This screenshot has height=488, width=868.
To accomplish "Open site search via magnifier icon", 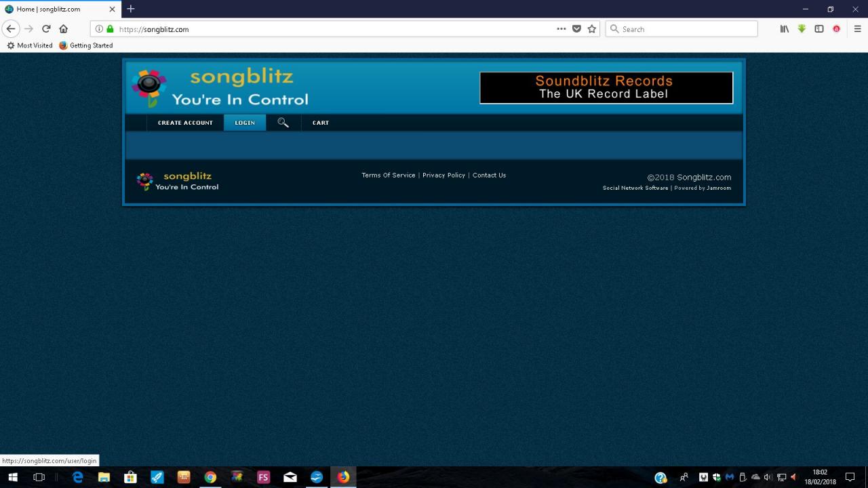I will click(x=283, y=123).
